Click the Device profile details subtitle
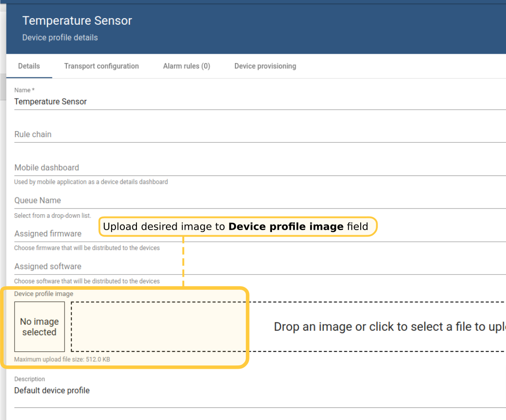The width and height of the screenshot is (506, 420). pos(60,38)
